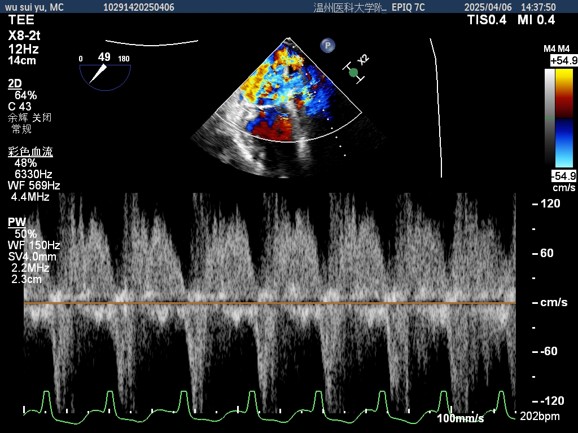578x433 pixels.
Task: Click the 14cm depth setting
Action: click(22, 60)
